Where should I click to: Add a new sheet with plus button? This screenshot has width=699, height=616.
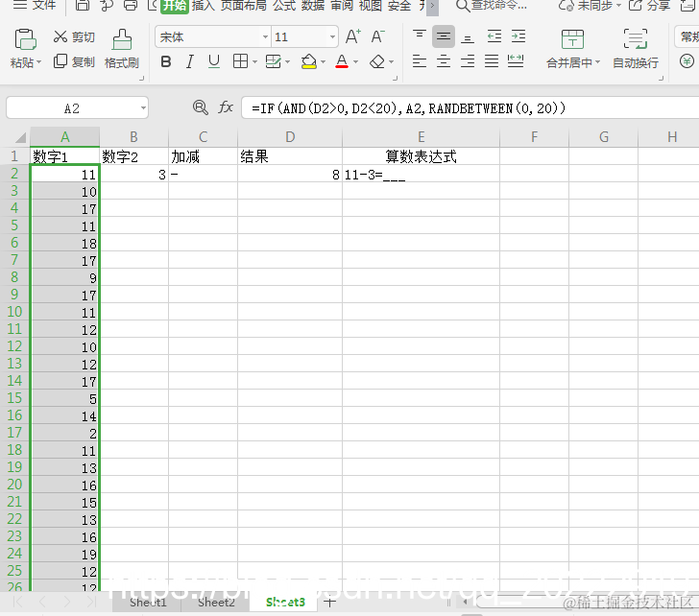point(329,603)
